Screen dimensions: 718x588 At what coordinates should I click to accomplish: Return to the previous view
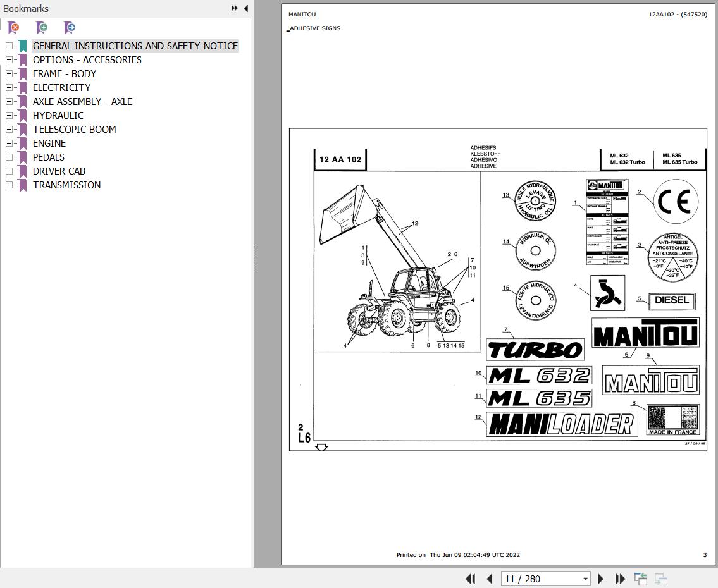(640, 579)
